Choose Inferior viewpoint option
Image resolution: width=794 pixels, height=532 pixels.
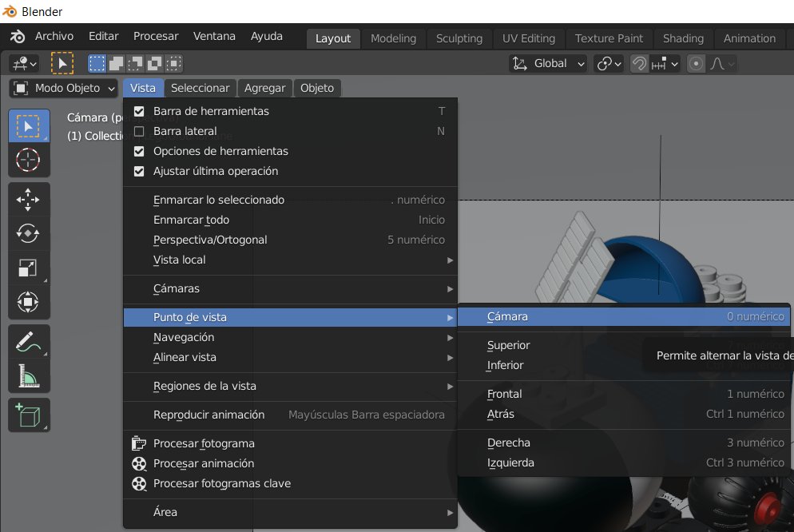point(624,366)
